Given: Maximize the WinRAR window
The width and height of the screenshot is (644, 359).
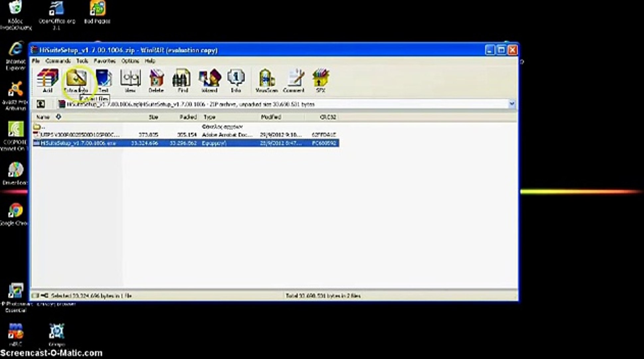Looking at the screenshot, I should 501,50.
